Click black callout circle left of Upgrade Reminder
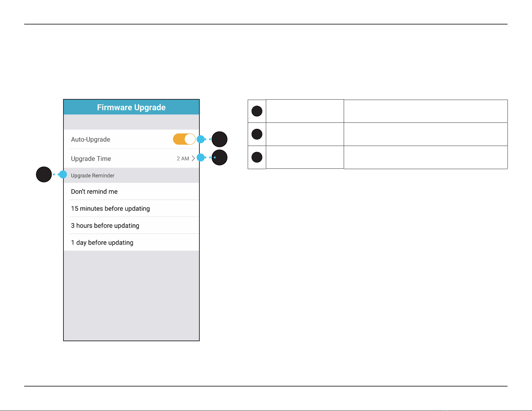This screenshot has height=411, width=532. click(x=44, y=174)
